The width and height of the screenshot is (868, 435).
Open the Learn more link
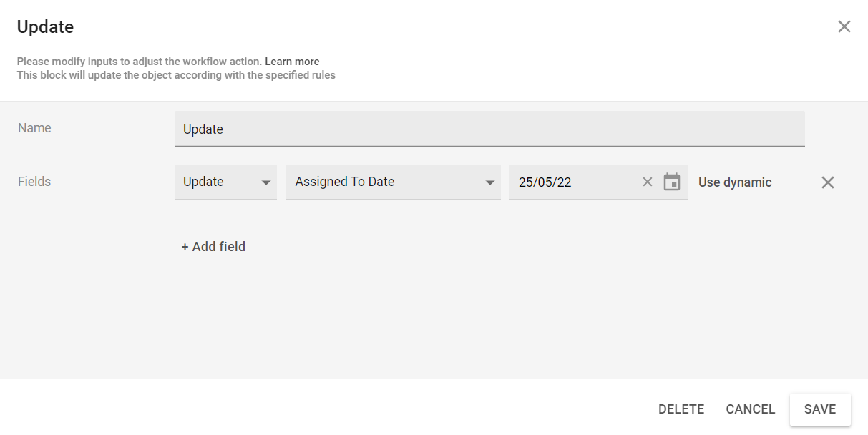(x=292, y=62)
